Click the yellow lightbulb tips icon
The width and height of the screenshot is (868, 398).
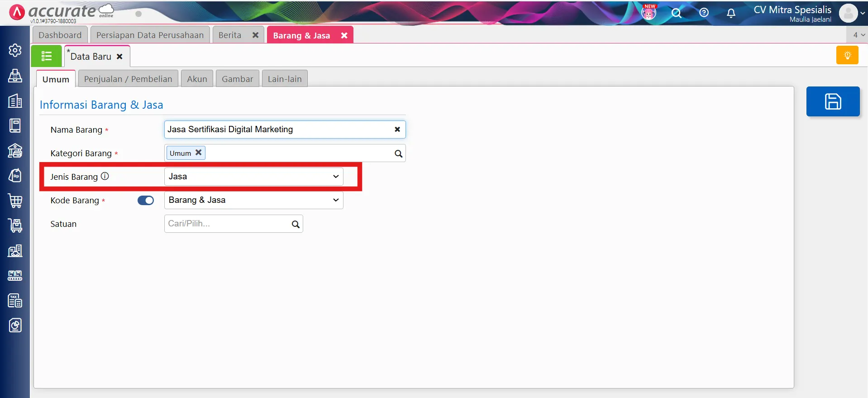(x=847, y=56)
